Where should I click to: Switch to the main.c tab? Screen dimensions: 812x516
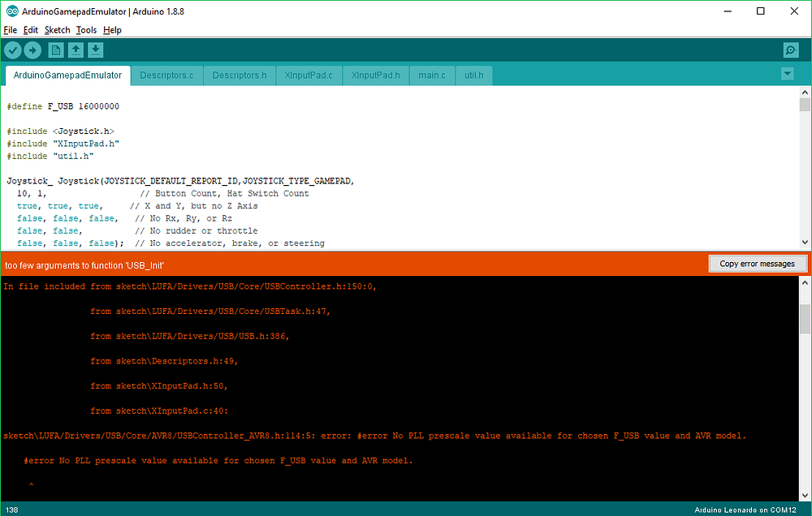(x=432, y=75)
